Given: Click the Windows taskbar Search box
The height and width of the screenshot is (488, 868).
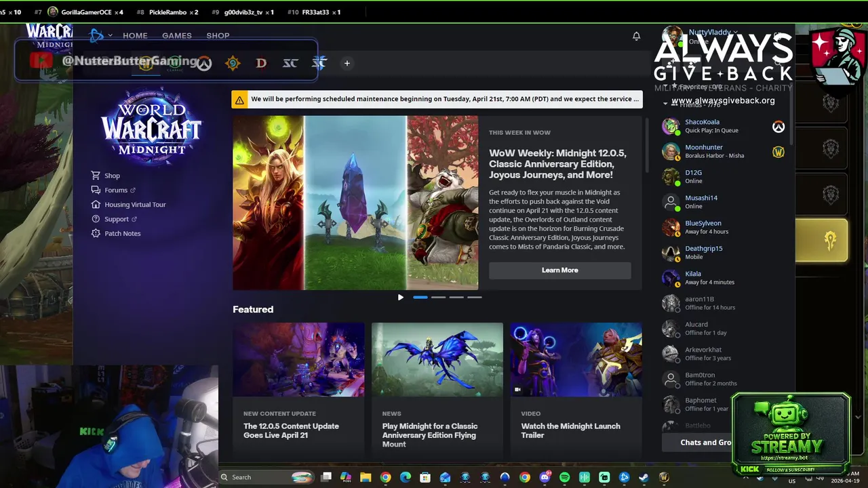Looking at the screenshot, I should [x=267, y=477].
